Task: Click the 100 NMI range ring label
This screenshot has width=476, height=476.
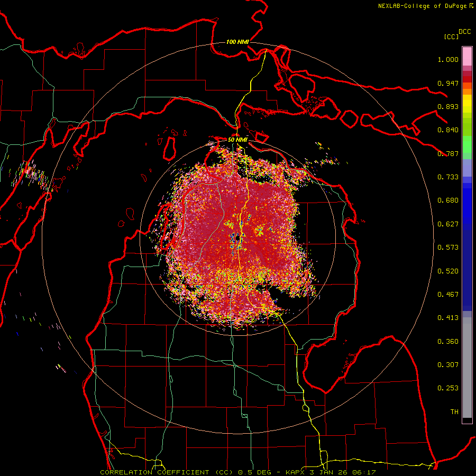Action: (237, 42)
